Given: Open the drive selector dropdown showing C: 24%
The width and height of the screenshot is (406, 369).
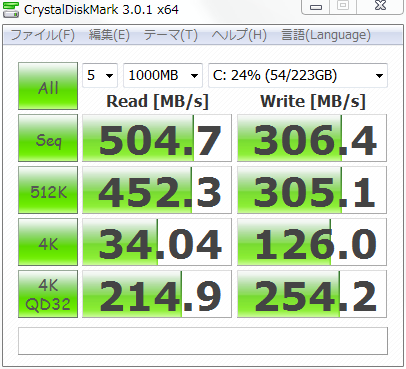Looking at the screenshot, I should click(298, 75).
